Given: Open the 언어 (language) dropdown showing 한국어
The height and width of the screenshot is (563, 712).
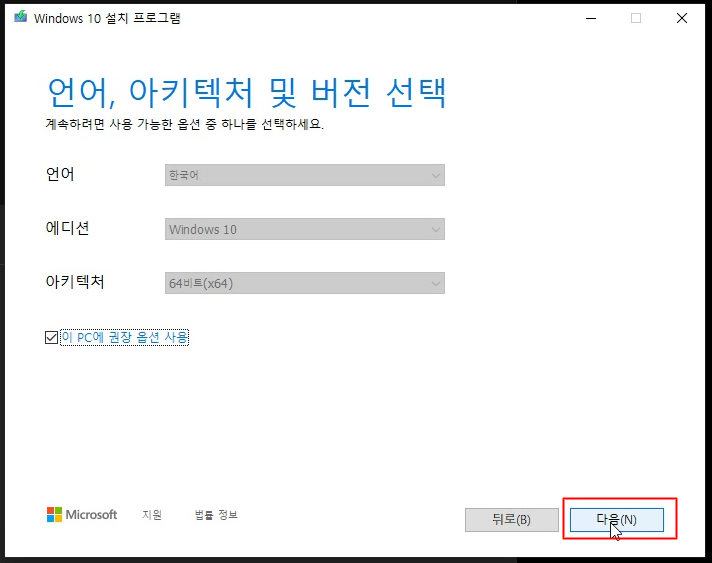Looking at the screenshot, I should tap(305, 175).
